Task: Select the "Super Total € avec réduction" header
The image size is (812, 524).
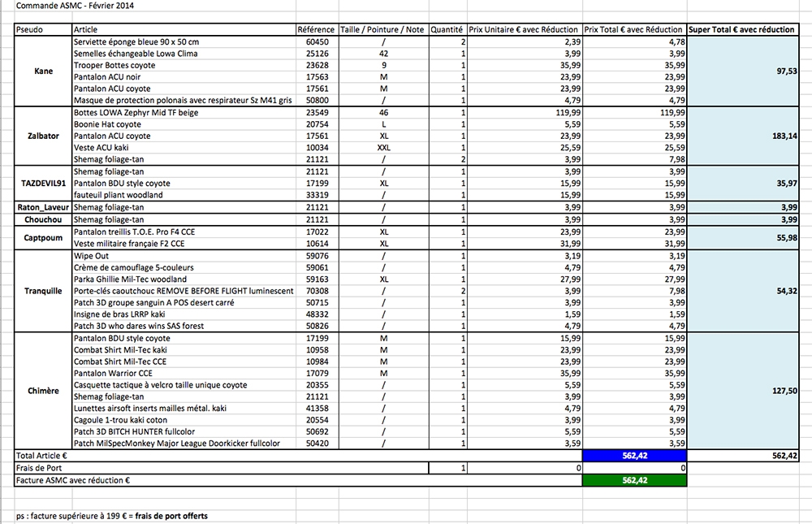Action: point(742,29)
